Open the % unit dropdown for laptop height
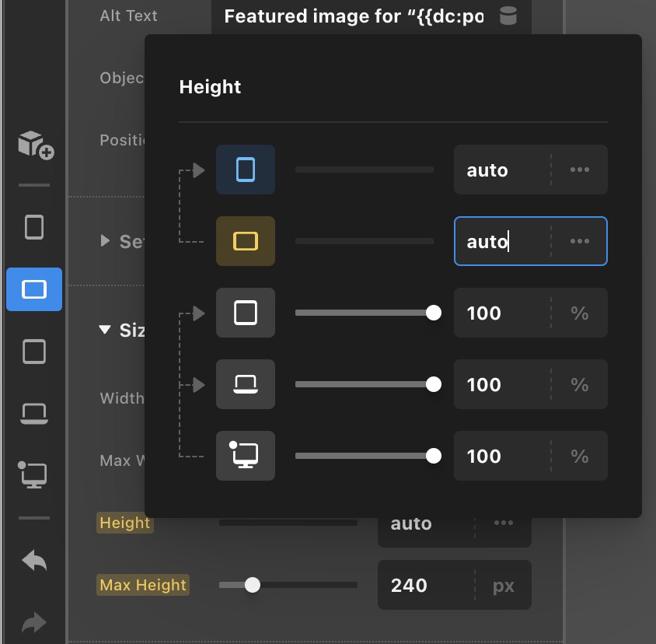Image resolution: width=656 pixels, height=644 pixels. coord(579,384)
